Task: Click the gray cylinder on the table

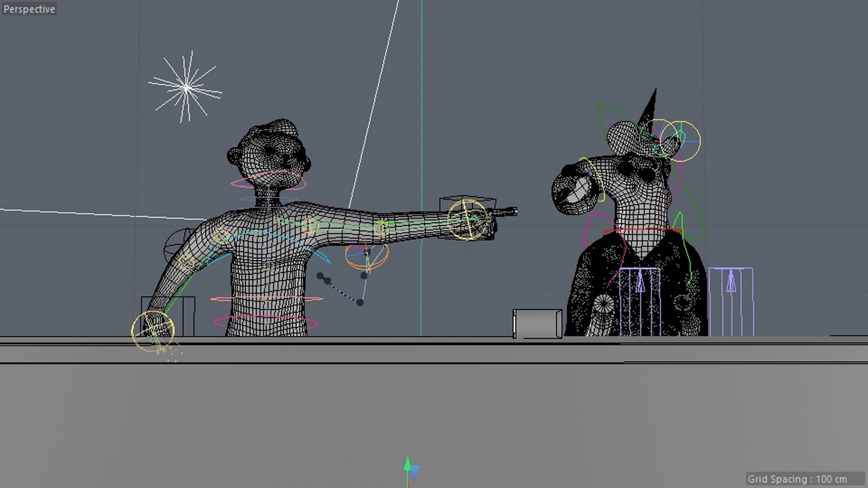Action: coord(538,323)
